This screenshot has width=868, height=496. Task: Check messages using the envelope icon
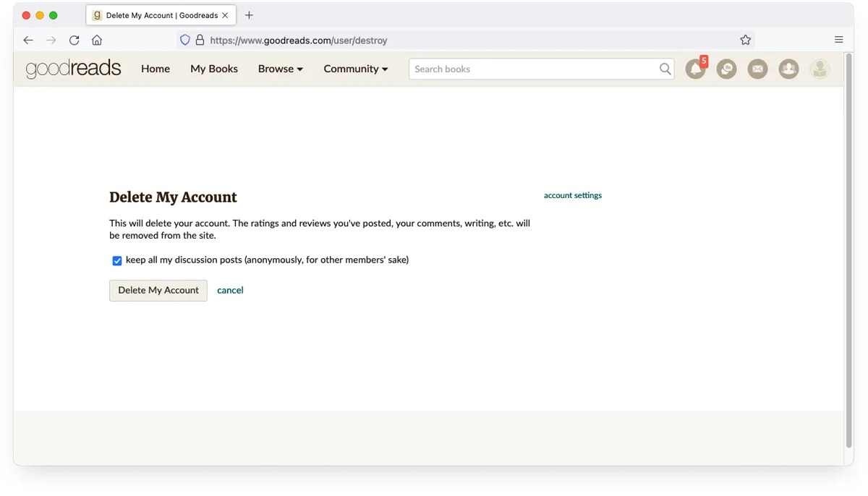(x=757, y=69)
